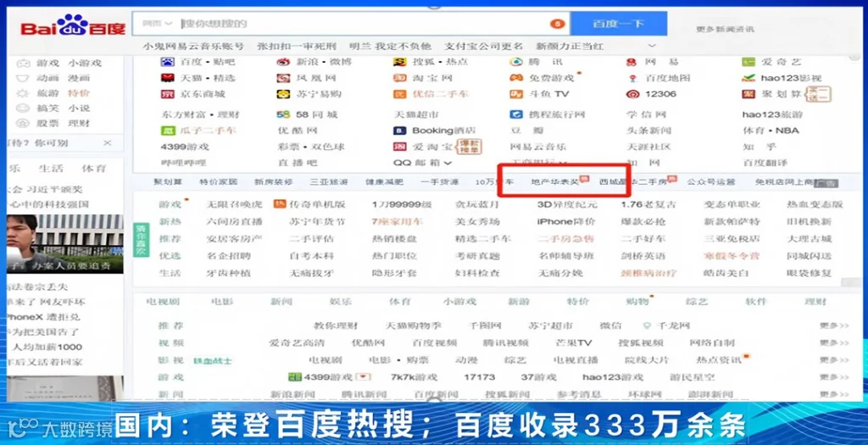The image size is (868, 445).
Task: Click the 爱奇艺 site icon
Action: click(x=748, y=62)
